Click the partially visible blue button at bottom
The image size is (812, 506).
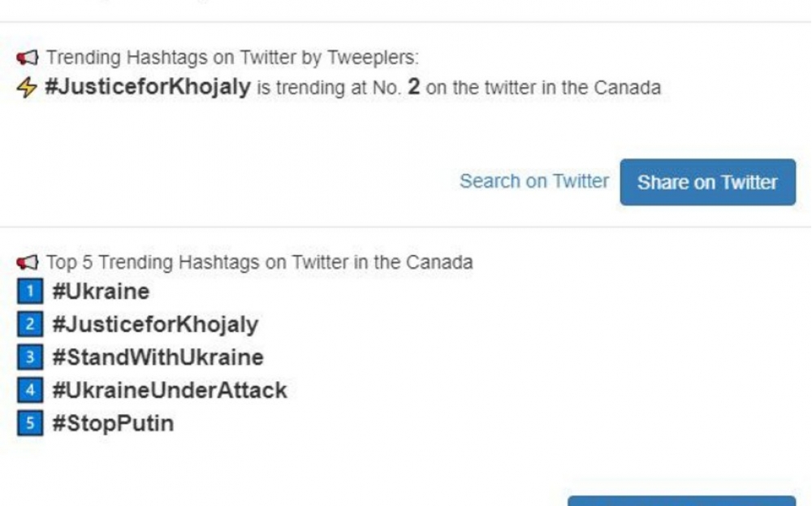(x=680, y=500)
